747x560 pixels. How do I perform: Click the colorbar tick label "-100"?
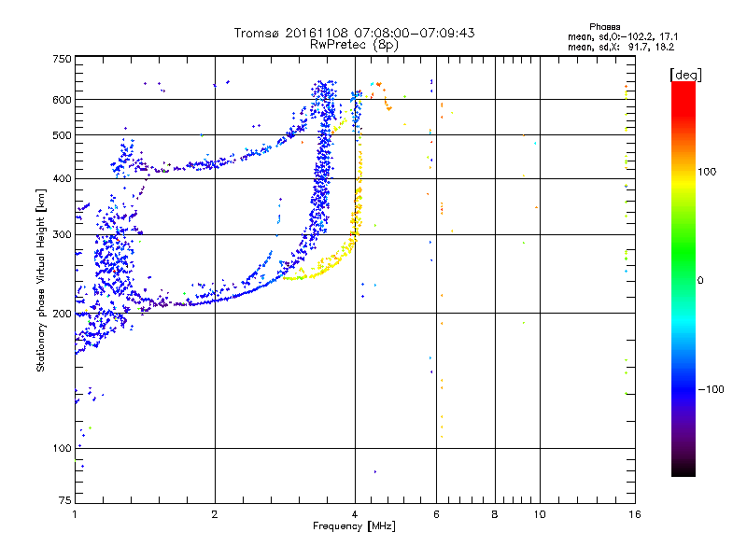click(x=711, y=389)
